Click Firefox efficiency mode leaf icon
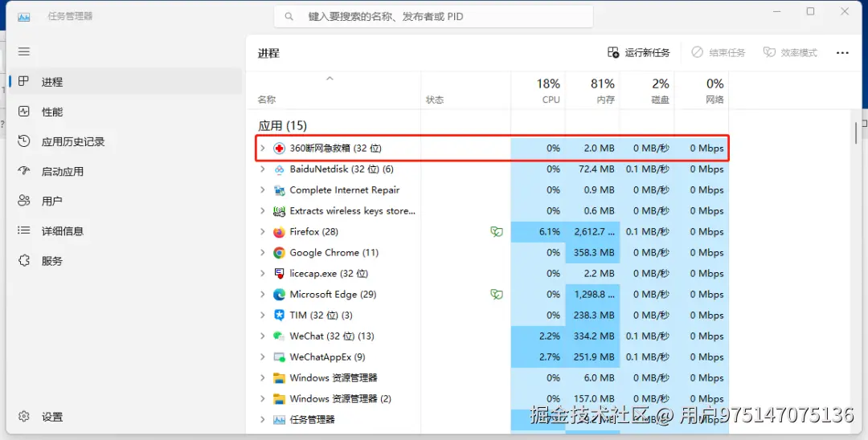The width and height of the screenshot is (868, 440). 497,231
